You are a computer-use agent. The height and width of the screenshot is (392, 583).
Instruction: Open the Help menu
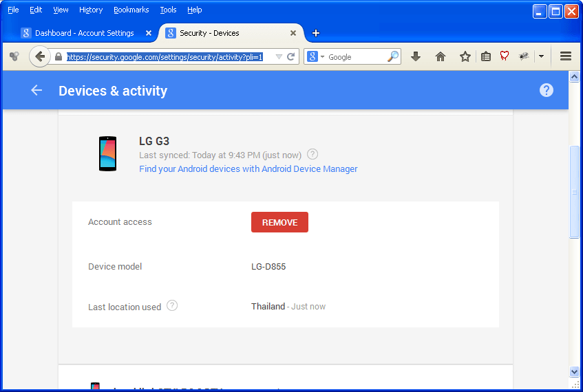pyautogui.click(x=195, y=10)
